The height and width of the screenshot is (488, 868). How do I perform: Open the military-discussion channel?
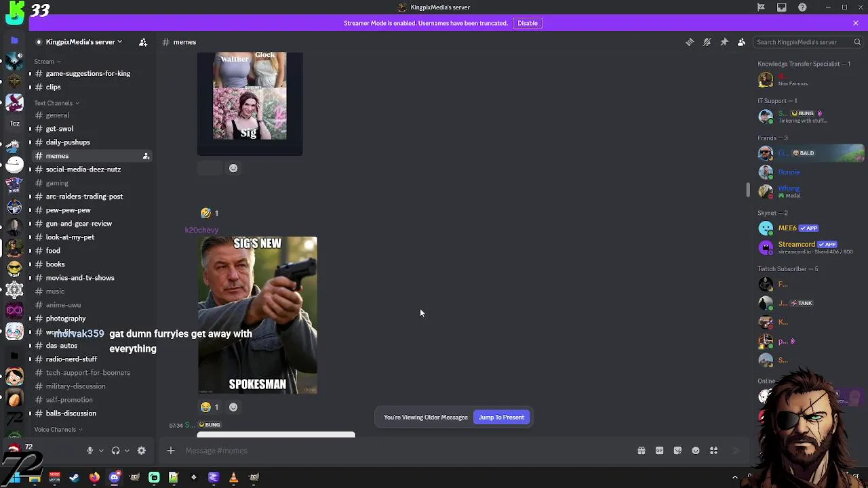(75, 386)
